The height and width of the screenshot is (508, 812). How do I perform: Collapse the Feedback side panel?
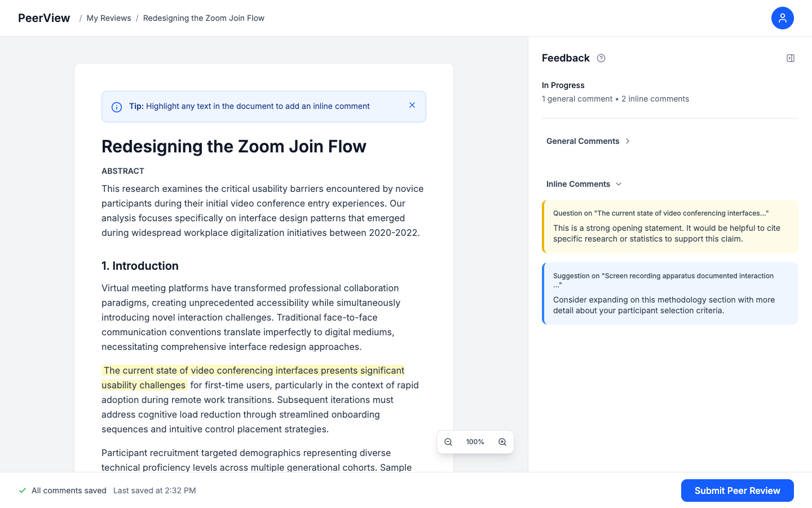pos(791,58)
